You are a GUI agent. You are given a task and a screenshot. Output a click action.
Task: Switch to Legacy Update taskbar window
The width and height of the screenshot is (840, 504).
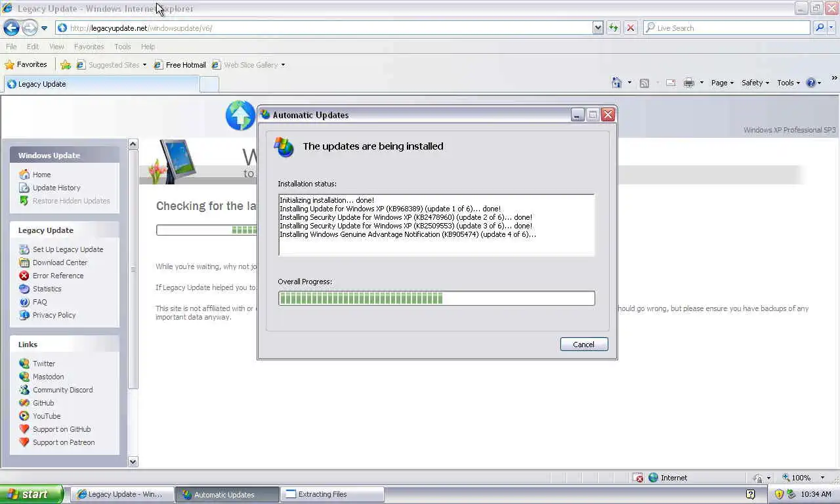coord(122,494)
